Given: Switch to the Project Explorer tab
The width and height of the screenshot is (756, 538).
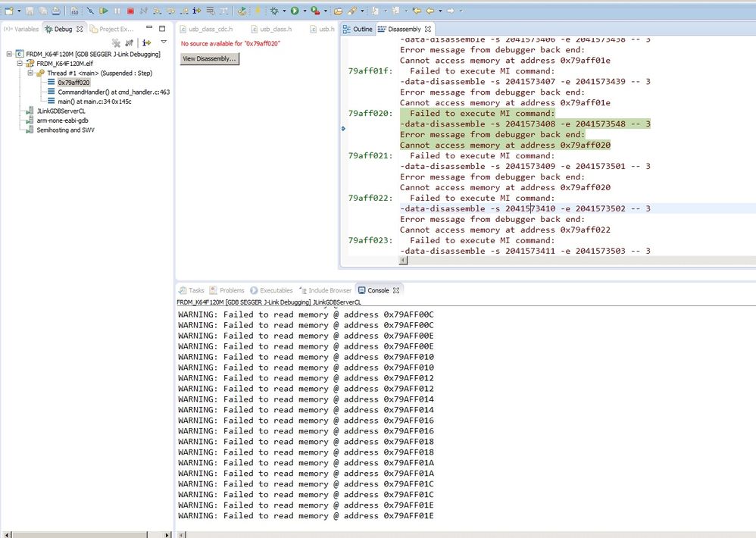Looking at the screenshot, I should coord(112,29).
